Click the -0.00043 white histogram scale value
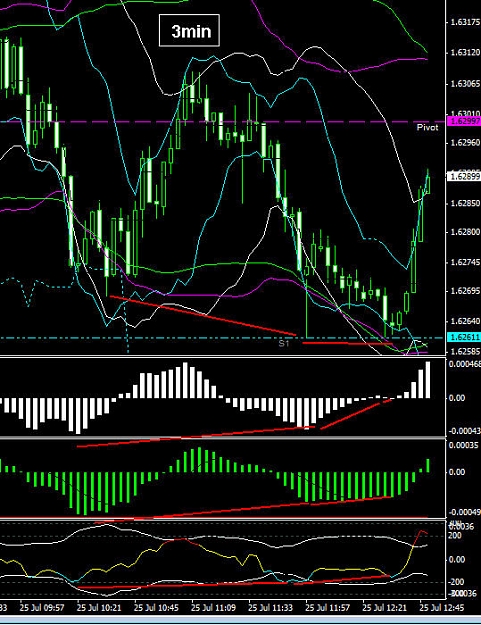The image size is (481, 625). [x=464, y=431]
